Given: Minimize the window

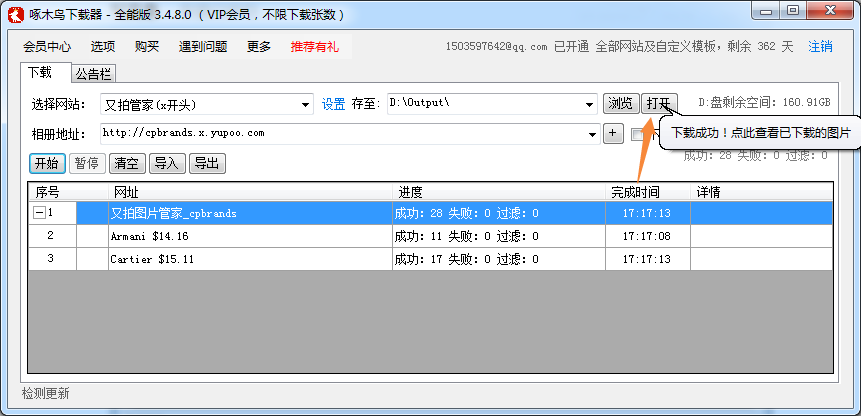Looking at the screenshot, I should click(x=766, y=12).
